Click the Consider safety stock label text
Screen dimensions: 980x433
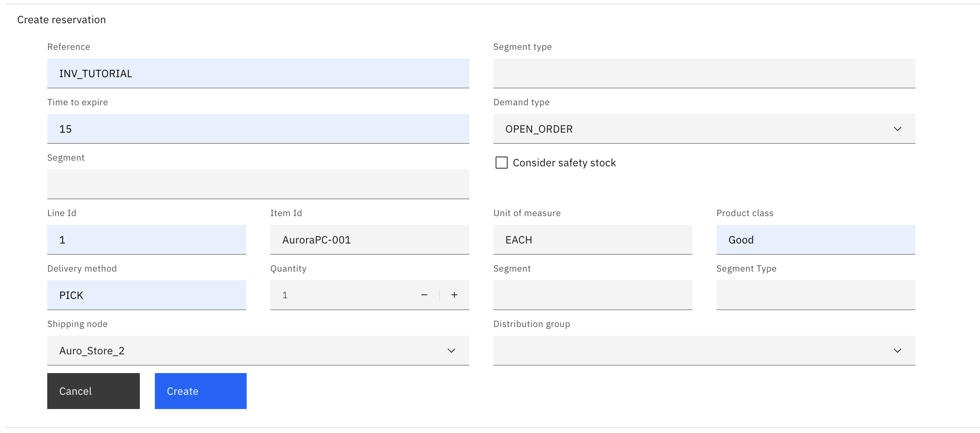coord(564,163)
